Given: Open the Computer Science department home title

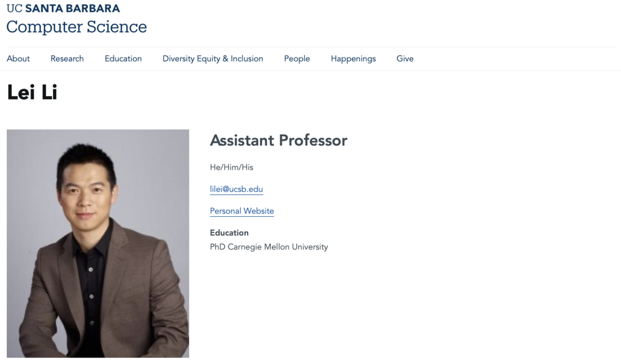Looking at the screenshot, I should pos(76,27).
